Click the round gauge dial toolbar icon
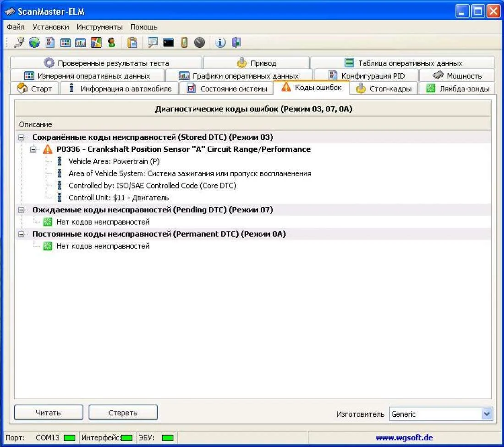The width and height of the screenshot is (504, 447). (x=199, y=43)
